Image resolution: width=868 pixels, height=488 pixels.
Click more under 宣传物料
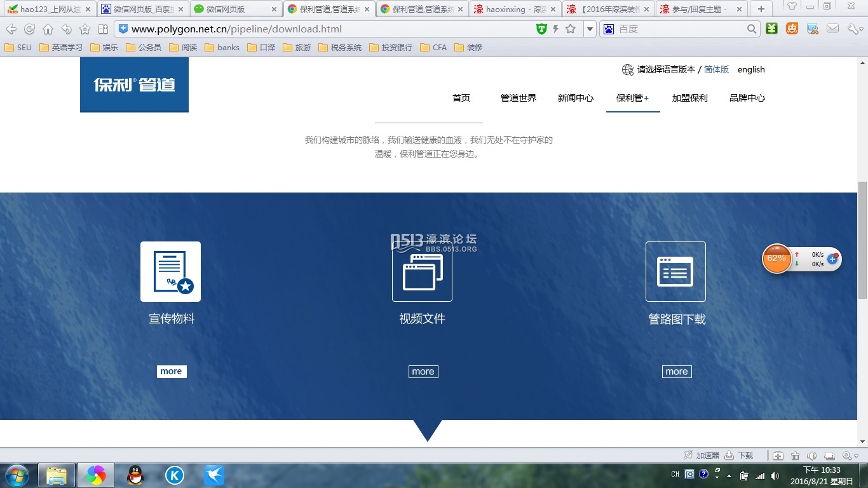[x=171, y=371]
